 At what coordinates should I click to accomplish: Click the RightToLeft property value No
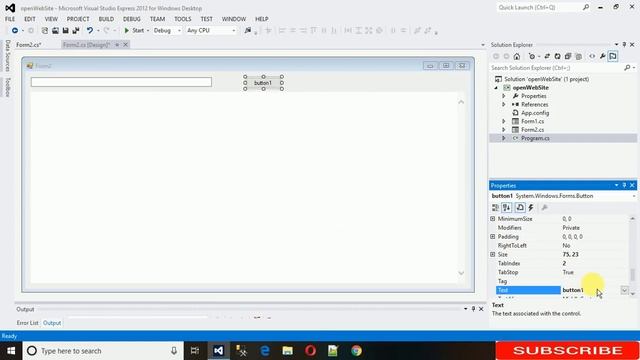pyautogui.click(x=566, y=246)
